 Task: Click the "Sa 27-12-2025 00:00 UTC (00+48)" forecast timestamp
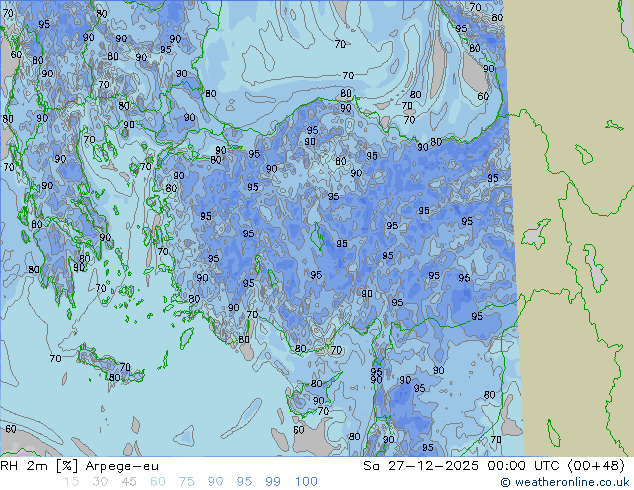point(494,466)
